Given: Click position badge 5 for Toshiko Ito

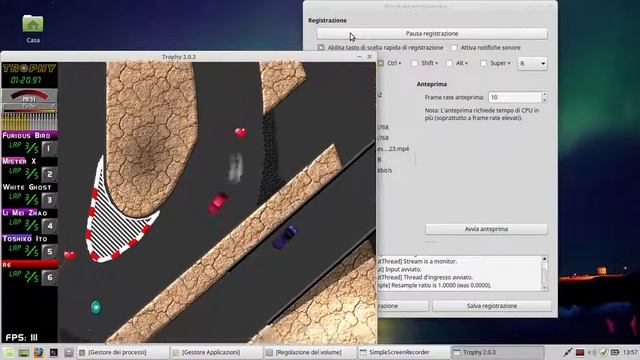Looking at the screenshot, I should (49, 251).
